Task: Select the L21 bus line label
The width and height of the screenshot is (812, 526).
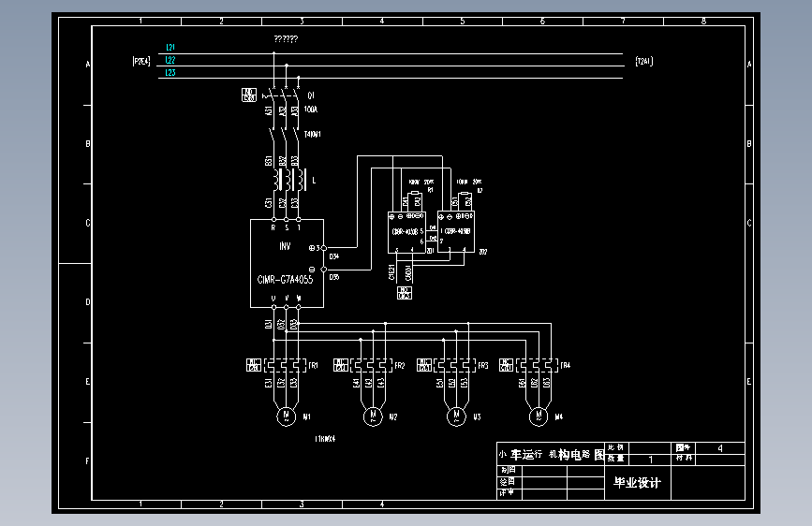Action: coord(170,47)
